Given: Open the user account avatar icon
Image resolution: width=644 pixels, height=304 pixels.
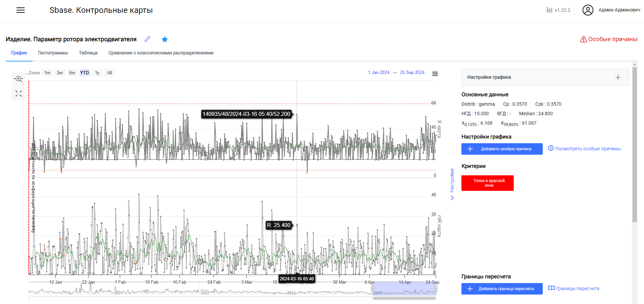Looking at the screenshot, I should click(x=588, y=10).
